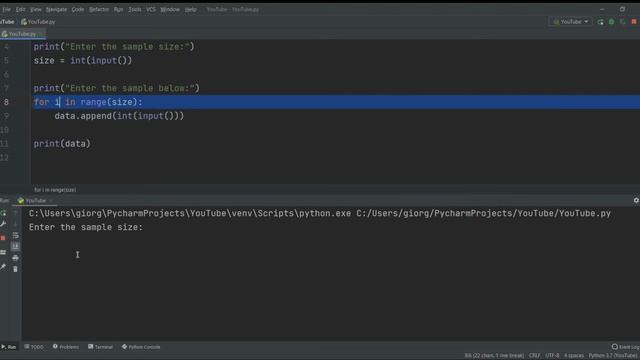640x360 pixels.
Task: Click the Run with Coverage icon
Action: pos(622,22)
